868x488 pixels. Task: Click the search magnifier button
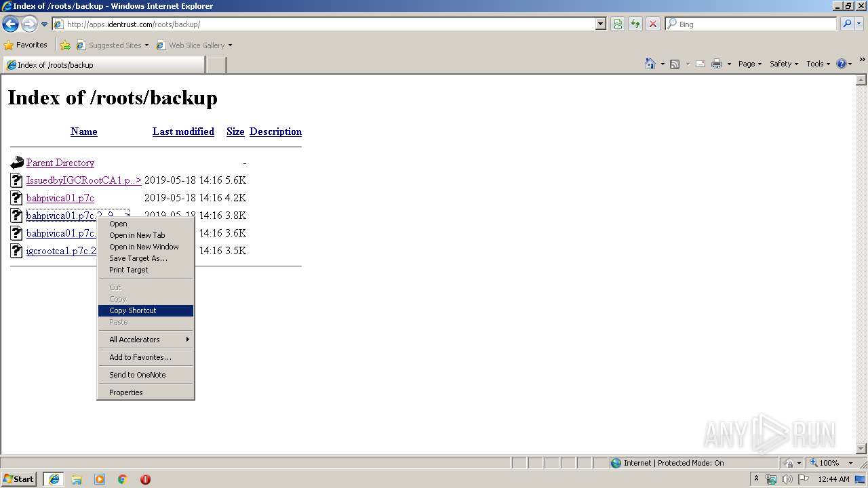point(846,24)
